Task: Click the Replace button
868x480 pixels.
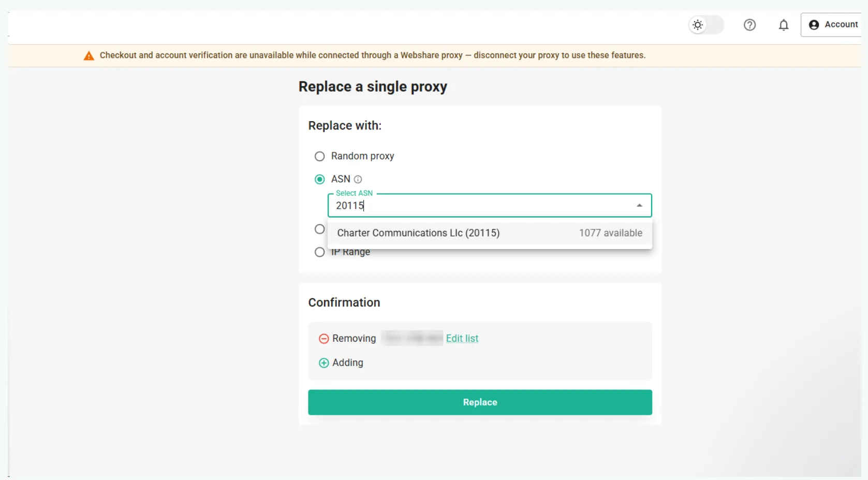Action: coord(480,402)
